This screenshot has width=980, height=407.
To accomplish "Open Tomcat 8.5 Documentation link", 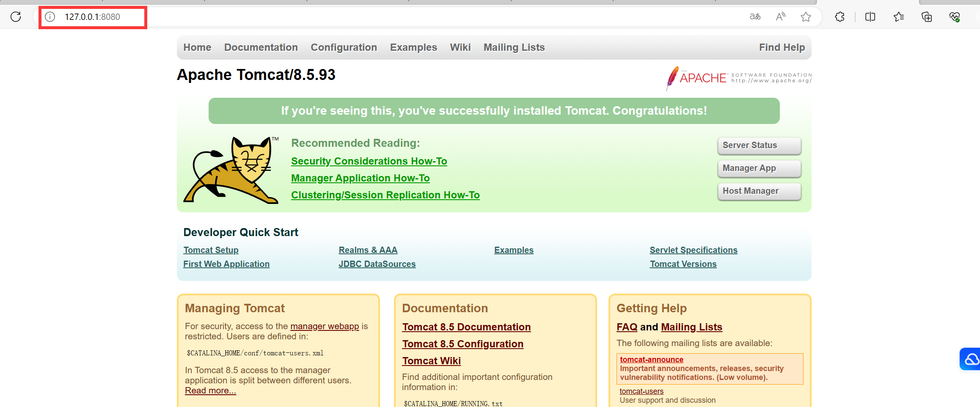I will (466, 327).
